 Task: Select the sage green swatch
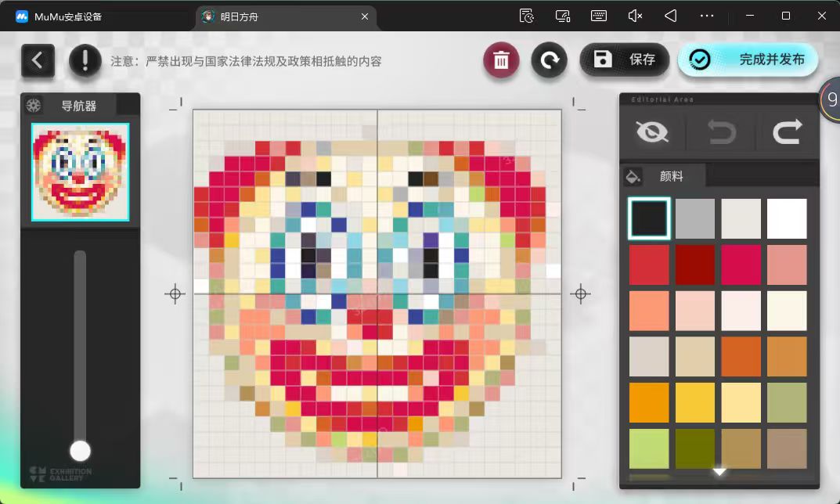pyautogui.click(x=787, y=403)
